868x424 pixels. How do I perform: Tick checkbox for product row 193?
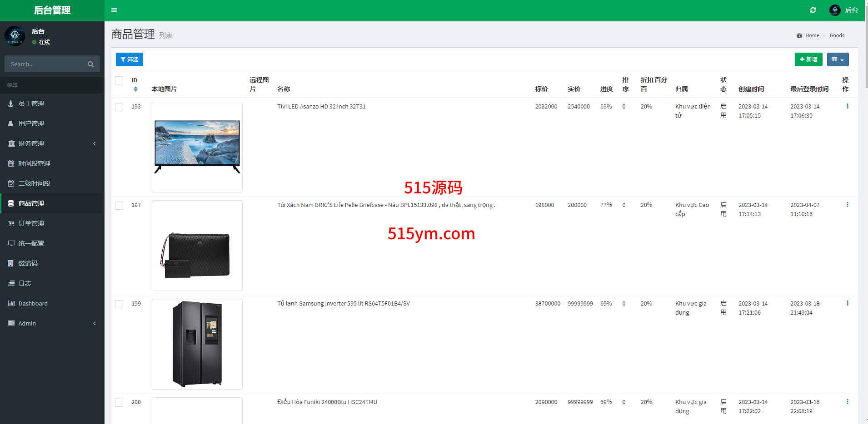click(x=119, y=107)
